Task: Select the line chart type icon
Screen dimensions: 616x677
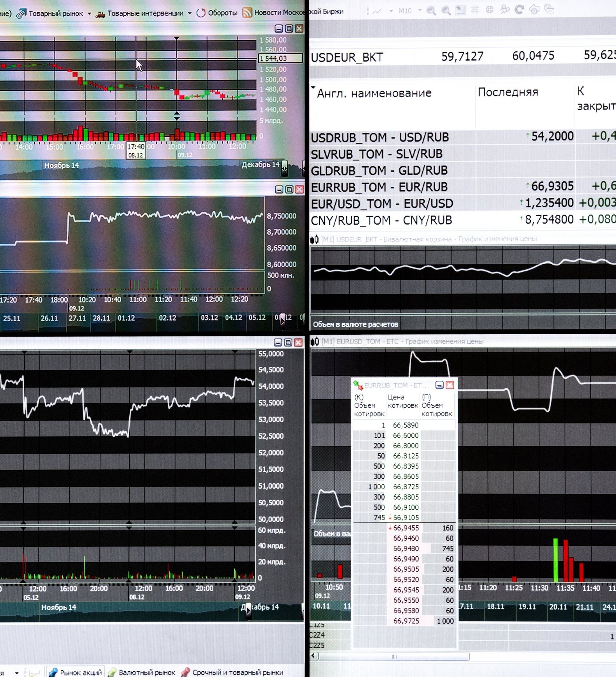Action: click(x=377, y=11)
